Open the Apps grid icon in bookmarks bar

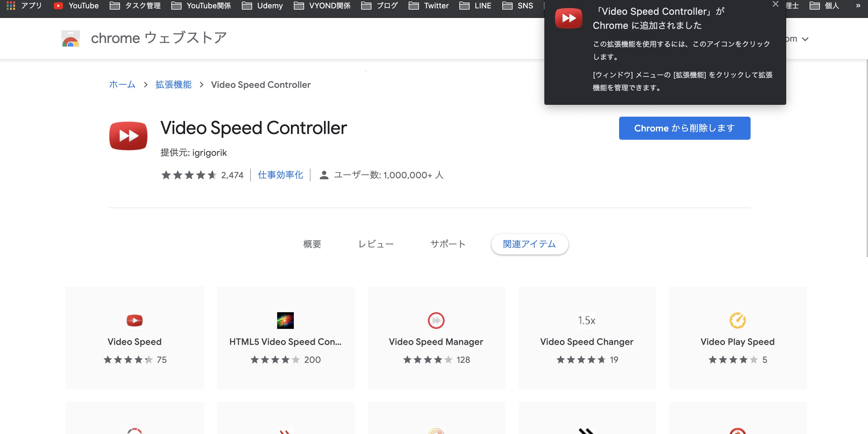[11, 6]
